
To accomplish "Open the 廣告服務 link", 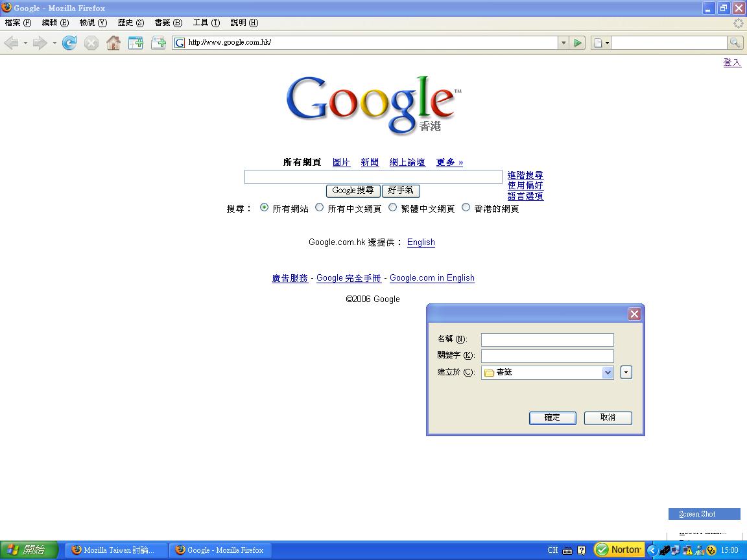I will coord(290,278).
